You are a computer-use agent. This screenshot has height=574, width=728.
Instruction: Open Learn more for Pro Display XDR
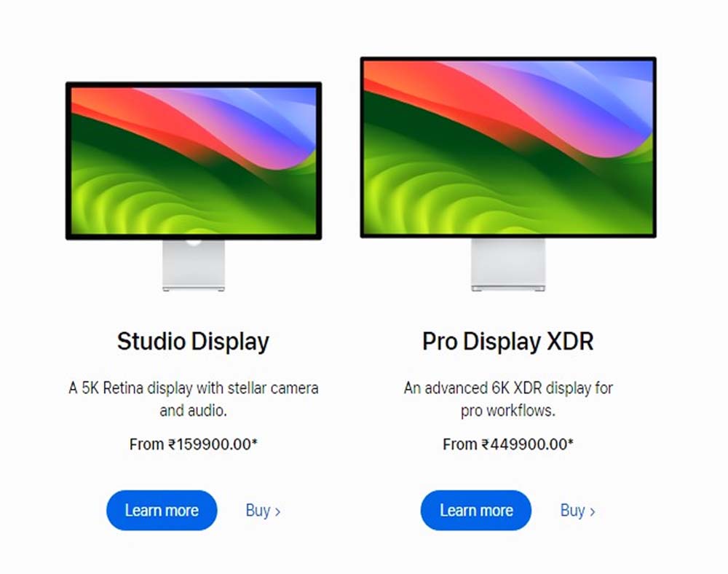tap(476, 511)
